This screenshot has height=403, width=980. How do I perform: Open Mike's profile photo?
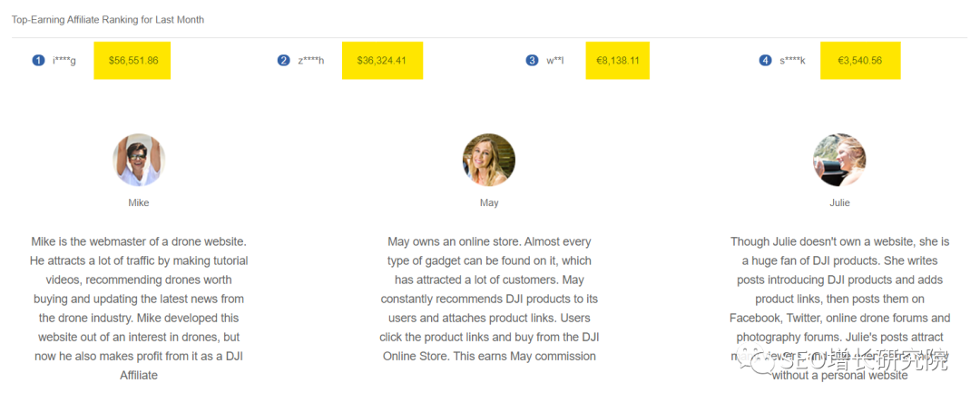[139, 160]
